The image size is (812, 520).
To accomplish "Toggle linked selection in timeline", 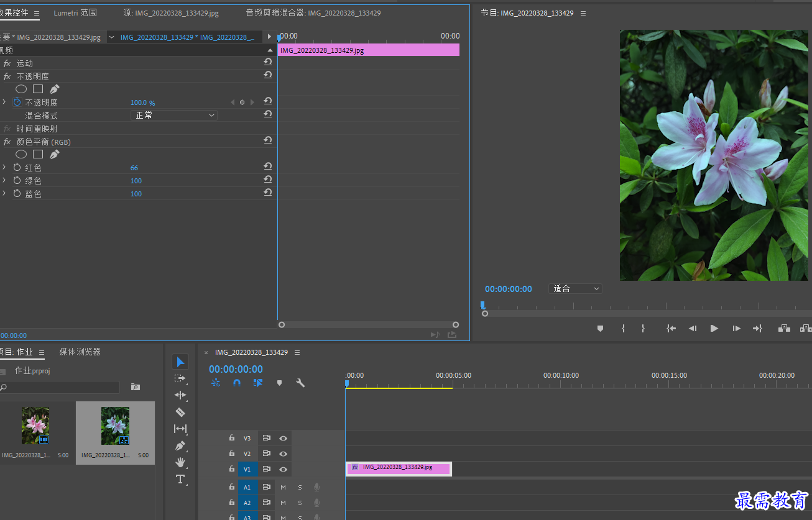I will tap(258, 383).
